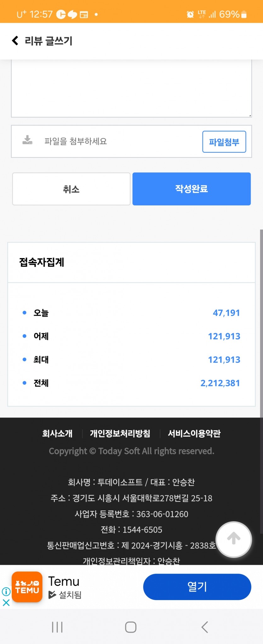
Task: Click the page scrollbar on right edge
Action: pyautogui.click(x=261, y=323)
